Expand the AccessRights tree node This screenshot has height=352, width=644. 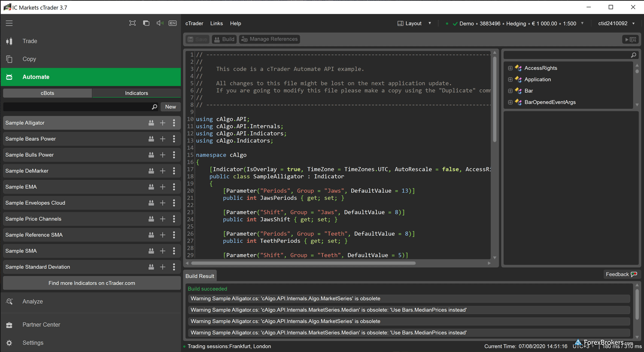[x=510, y=68]
